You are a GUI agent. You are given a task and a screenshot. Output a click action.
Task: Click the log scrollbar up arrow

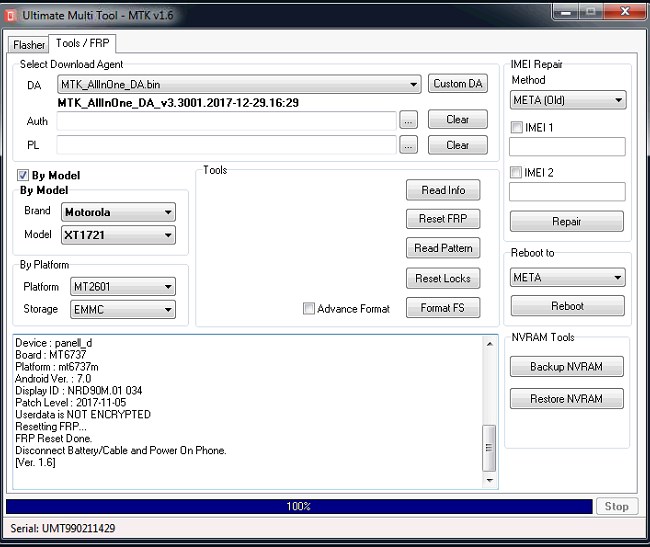490,344
